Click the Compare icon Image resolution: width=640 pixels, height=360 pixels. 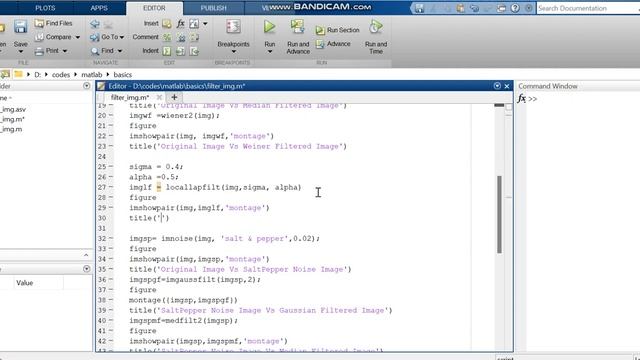tap(39, 37)
